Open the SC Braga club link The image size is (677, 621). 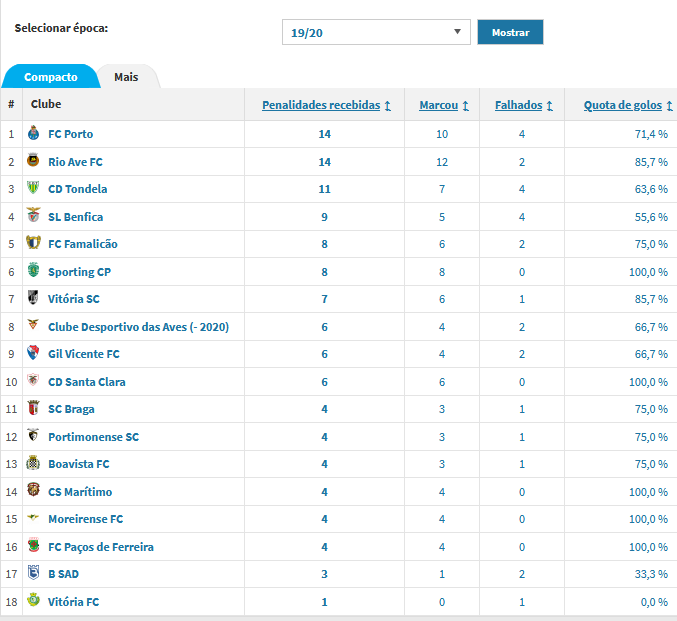pyautogui.click(x=71, y=409)
